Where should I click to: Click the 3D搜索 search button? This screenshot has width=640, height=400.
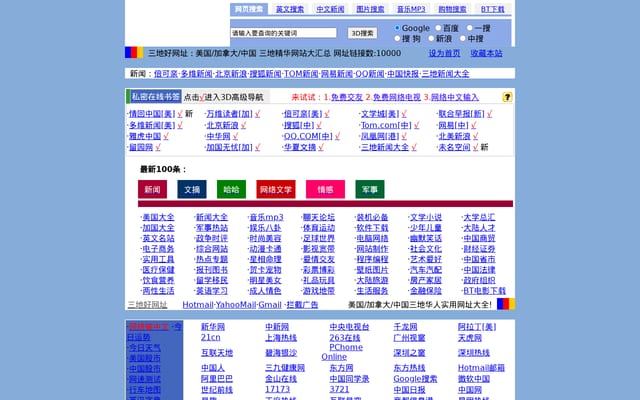point(362,33)
